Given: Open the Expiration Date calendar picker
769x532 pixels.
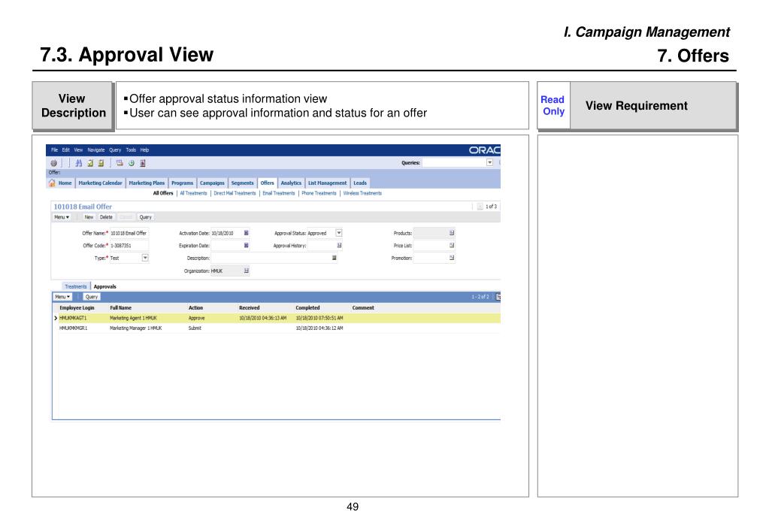Looking at the screenshot, I should pyautogui.click(x=247, y=245).
